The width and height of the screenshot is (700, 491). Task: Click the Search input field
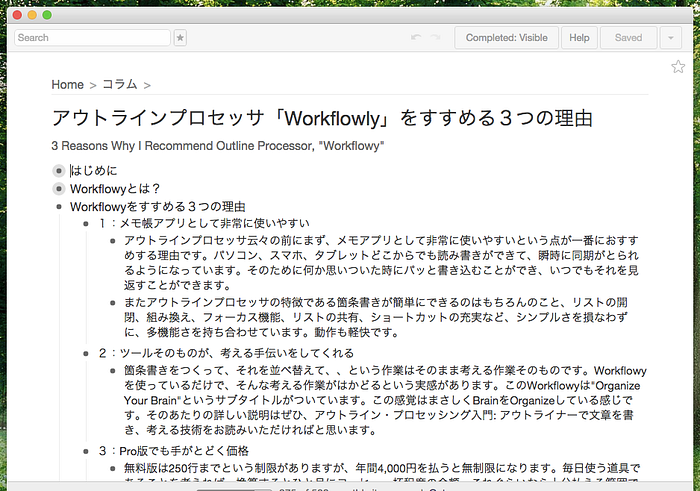click(x=92, y=37)
